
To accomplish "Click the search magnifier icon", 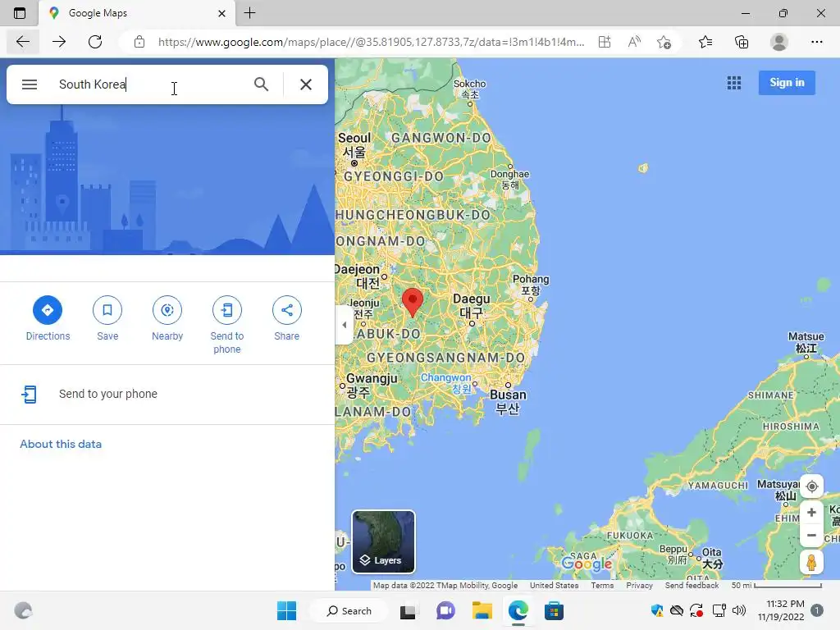I will (x=261, y=84).
